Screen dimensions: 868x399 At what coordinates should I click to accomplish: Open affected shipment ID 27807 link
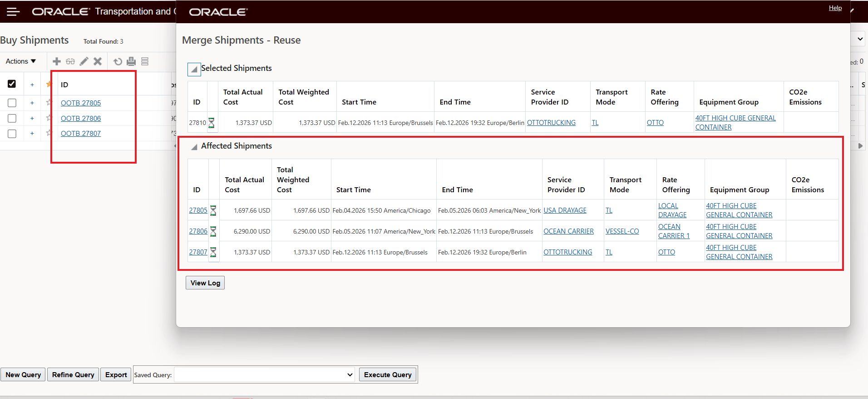pyautogui.click(x=198, y=252)
